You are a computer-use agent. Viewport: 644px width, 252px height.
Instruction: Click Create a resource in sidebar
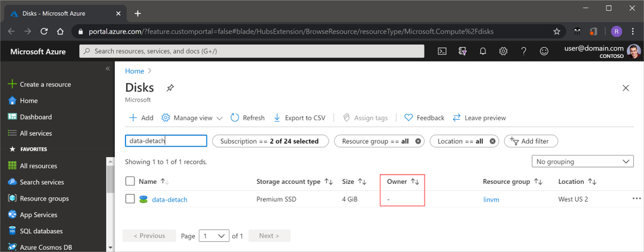[40, 84]
